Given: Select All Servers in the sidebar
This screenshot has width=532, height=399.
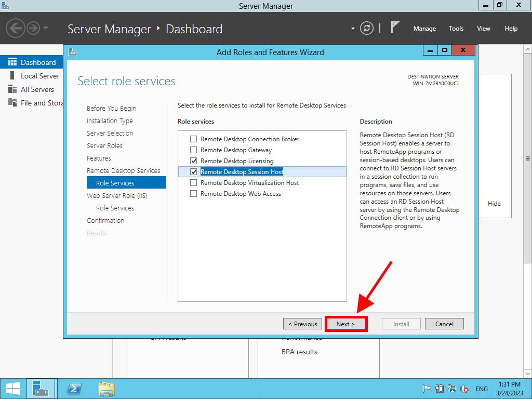Looking at the screenshot, I should pyautogui.click(x=32, y=89).
